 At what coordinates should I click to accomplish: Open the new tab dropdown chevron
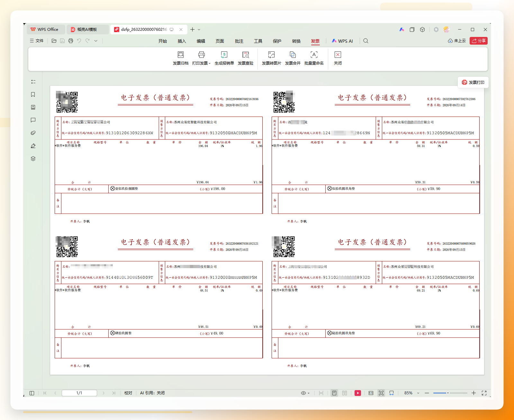199,30
